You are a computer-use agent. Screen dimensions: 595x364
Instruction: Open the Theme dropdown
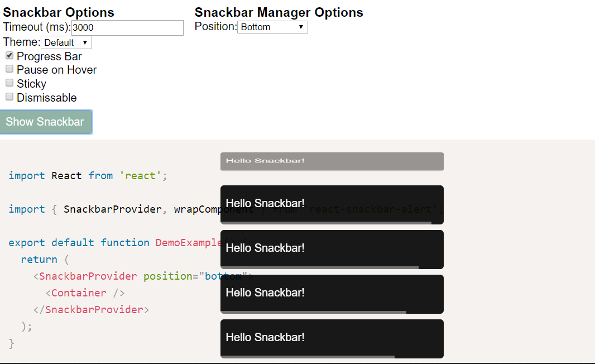pos(66,42)
